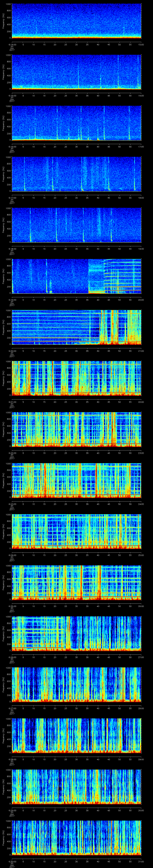Select the spectrogram starting at 6:17:00
Image resolution: width=153 pixels, height=868 pixels.
point(77,174)
